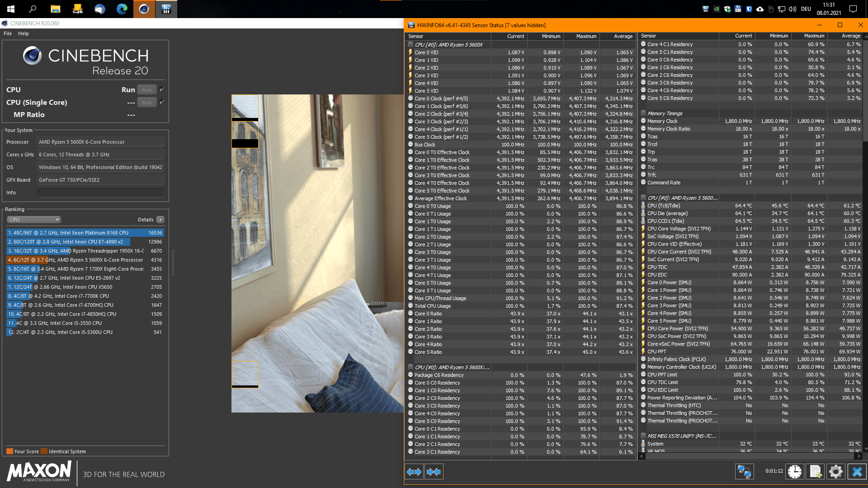
Task: Click HWiNFO collapse columns arrows icon
Action: (434, 472)
